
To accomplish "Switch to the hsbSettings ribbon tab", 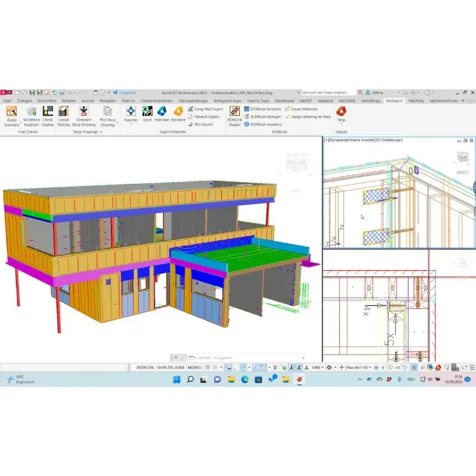I will (x=371, y=101).
